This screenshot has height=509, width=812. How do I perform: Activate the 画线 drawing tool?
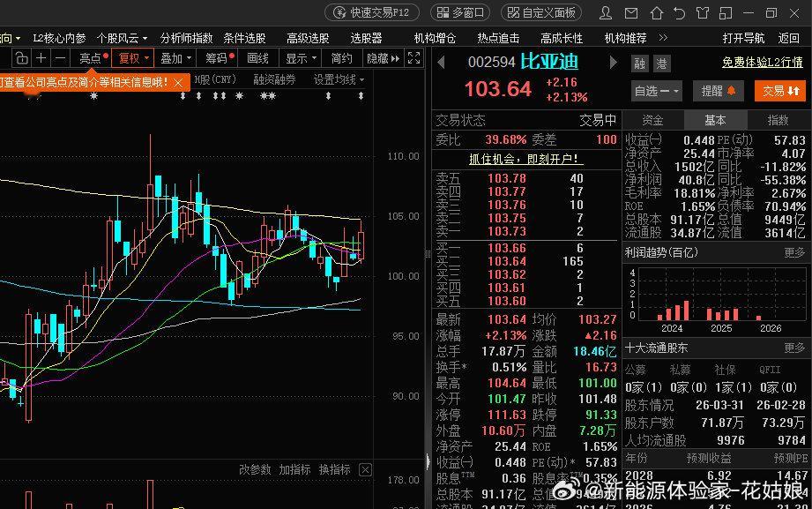tap(258, 58)
